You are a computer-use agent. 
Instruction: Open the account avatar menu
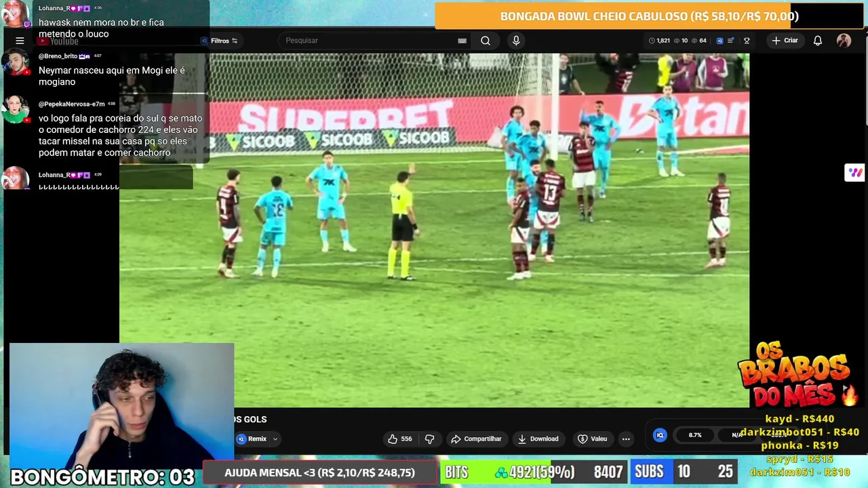pos(844,41)
